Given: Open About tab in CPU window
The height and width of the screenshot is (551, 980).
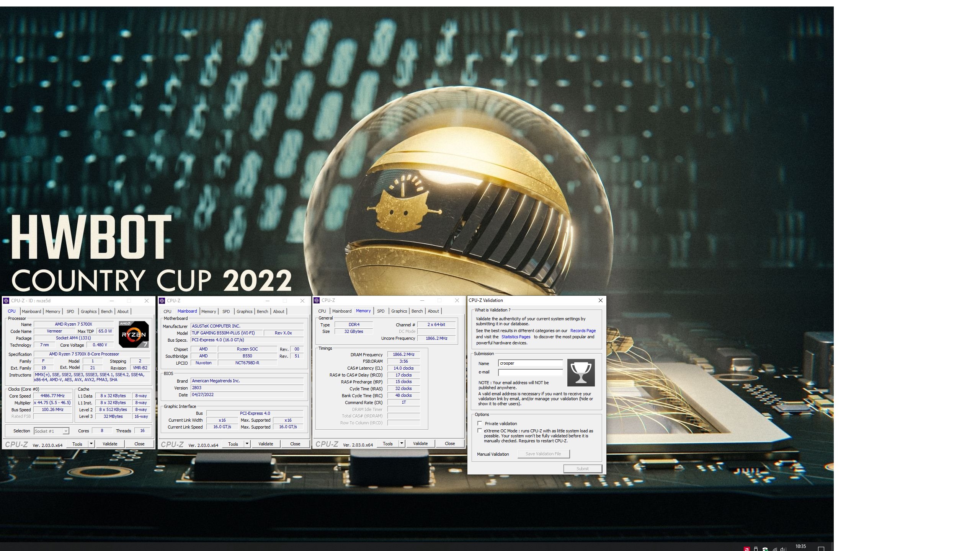Looking at the screenshot, I should tap(123, 311).
